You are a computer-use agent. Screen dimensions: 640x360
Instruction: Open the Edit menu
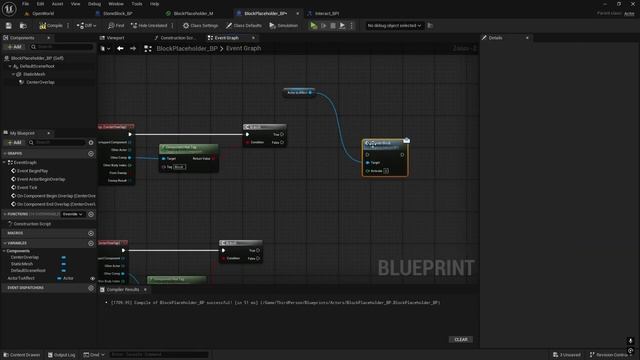[x=40, y=4]
